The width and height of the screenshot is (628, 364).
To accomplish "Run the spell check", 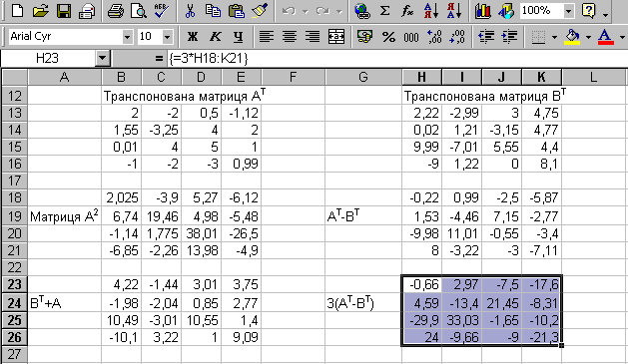I will pos(162,11).
